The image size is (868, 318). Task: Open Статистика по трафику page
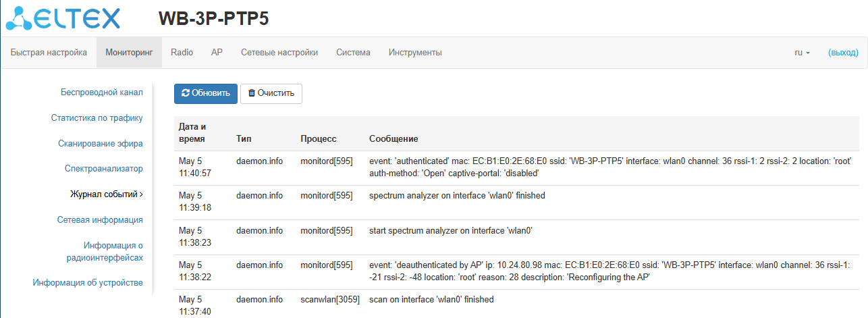(97, 117)
